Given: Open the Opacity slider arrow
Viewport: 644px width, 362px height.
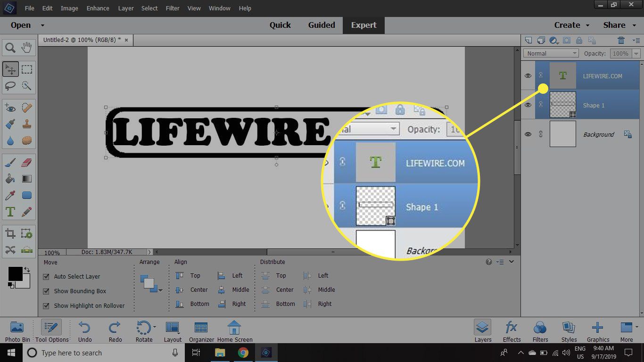Looking at the screenshot, I should [635, 53].
